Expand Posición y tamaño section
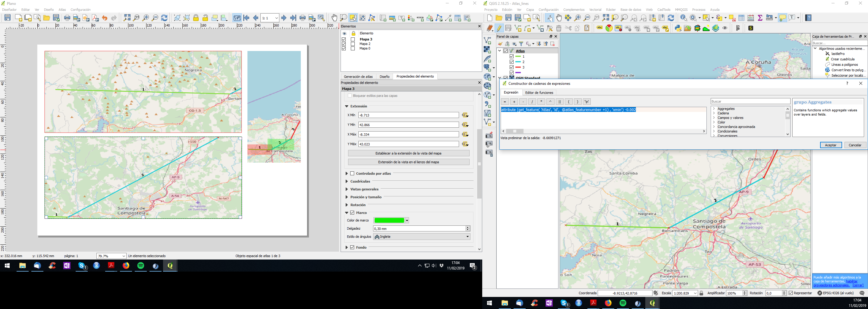Image resolution: width=868 pixels, height=309 pixels. coord(346,197)
